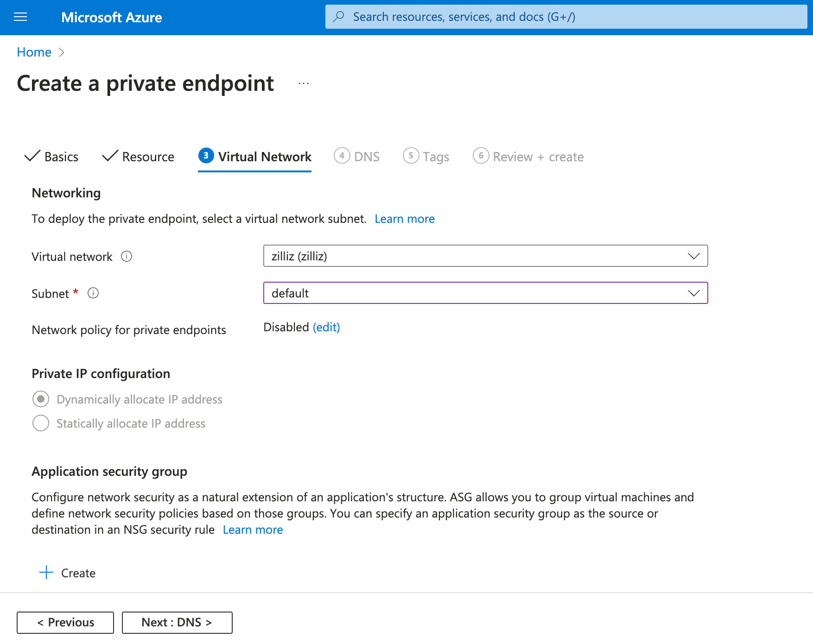The image size is (813, 644).
Task: Open the Tags tab
Action: coord(426,157)
